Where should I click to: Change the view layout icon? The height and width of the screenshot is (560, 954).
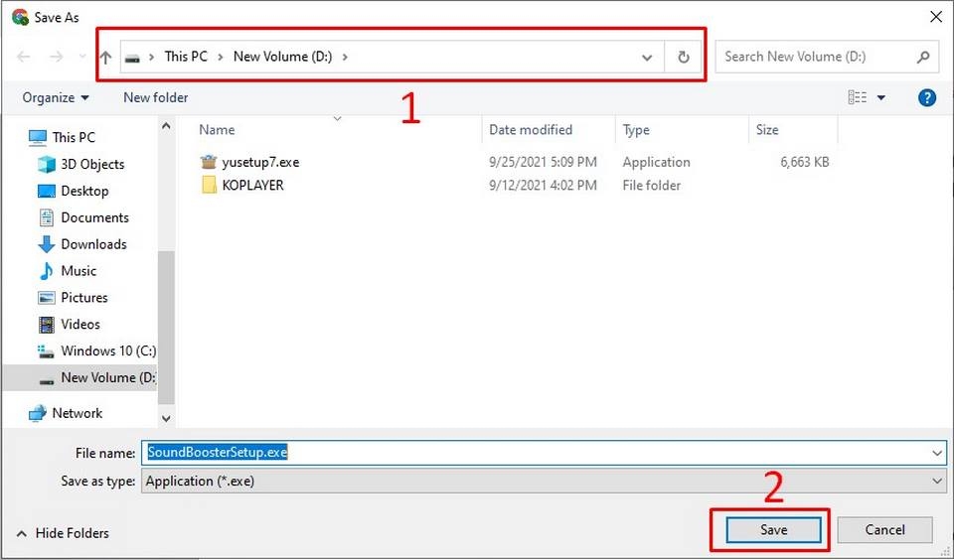858,97
